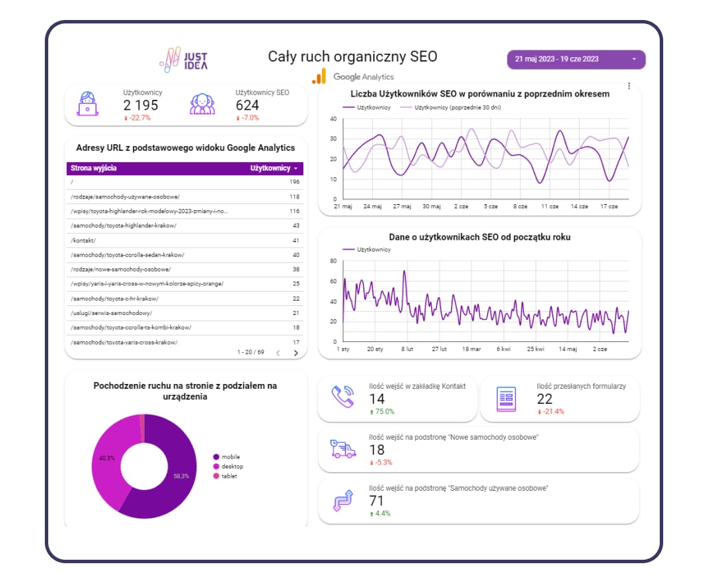The image size is (708, 588).
Task: Select row /samochody/toyota-c-hr-krakow/
Action: click(185, 298)
